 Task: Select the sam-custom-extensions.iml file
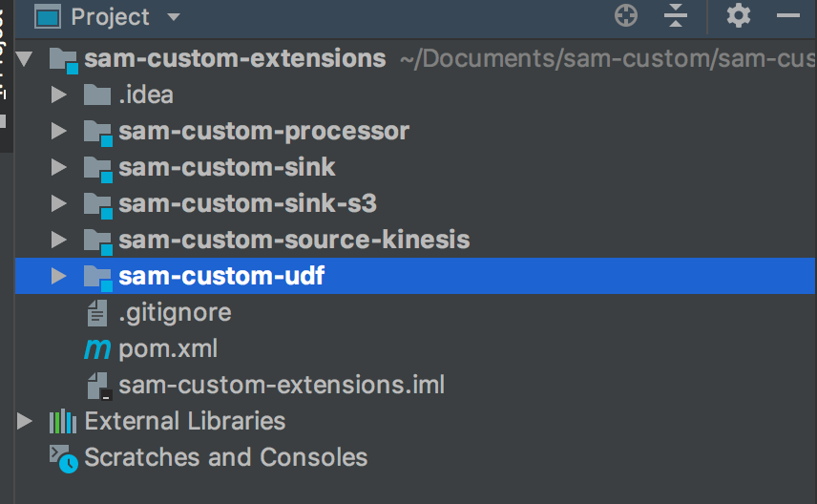[282, 386]
